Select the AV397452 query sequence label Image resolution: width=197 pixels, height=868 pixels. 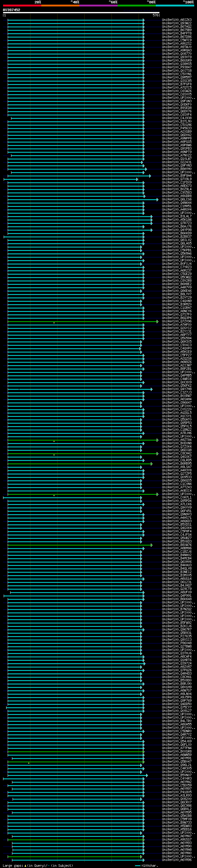(x=11, y=10)
